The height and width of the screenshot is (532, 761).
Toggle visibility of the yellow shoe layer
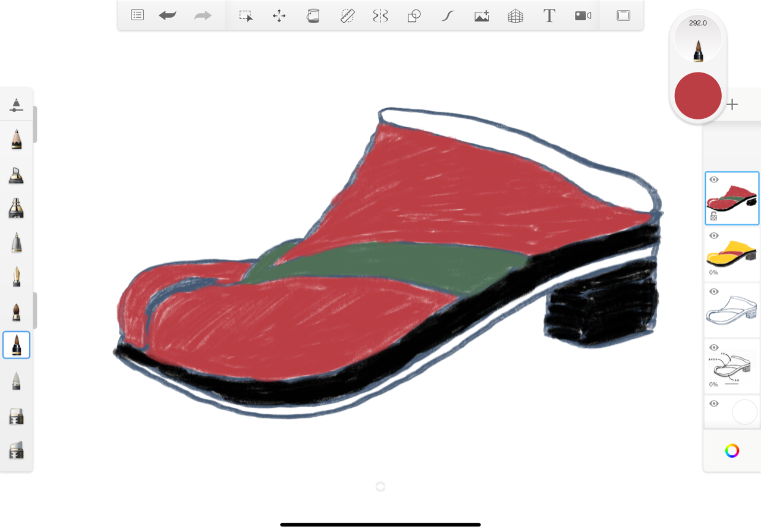(x=714, y=236)
